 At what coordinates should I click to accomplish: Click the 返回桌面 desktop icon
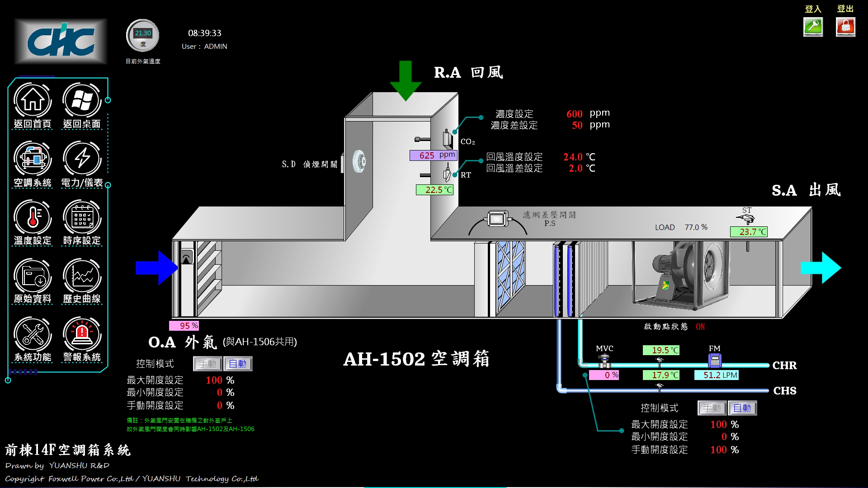(82, 100)
